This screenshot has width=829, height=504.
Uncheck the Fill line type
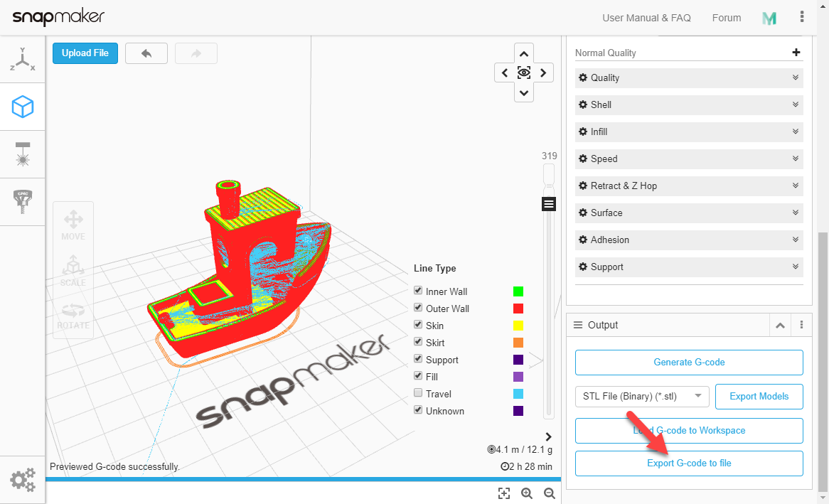(x=417, y=375)
